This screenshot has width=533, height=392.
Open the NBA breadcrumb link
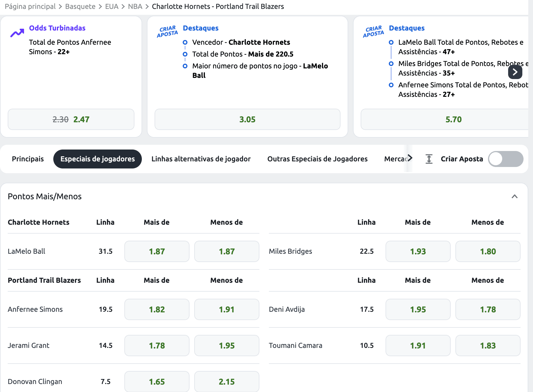(x=135, y=7)
